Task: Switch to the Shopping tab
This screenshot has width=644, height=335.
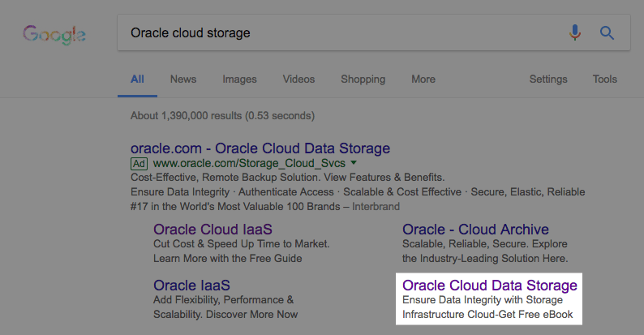Action: coord(363,79)
